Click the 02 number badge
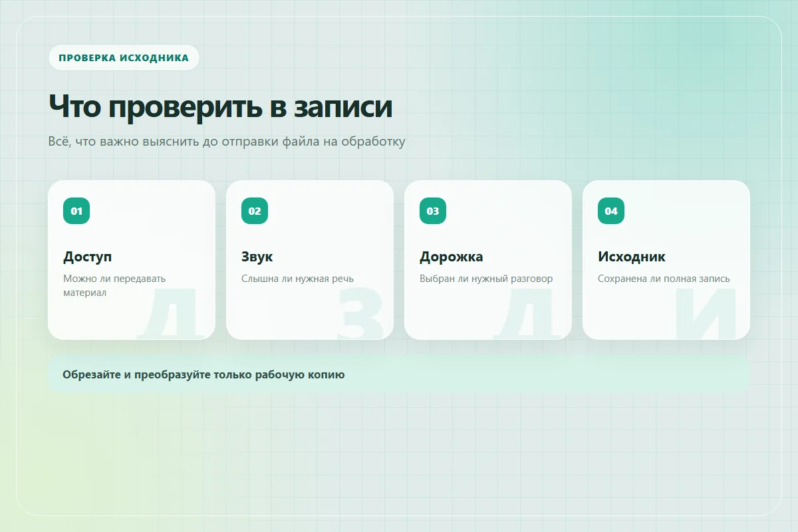This screenshot has width=798, height=532. [x=255, y=211]
